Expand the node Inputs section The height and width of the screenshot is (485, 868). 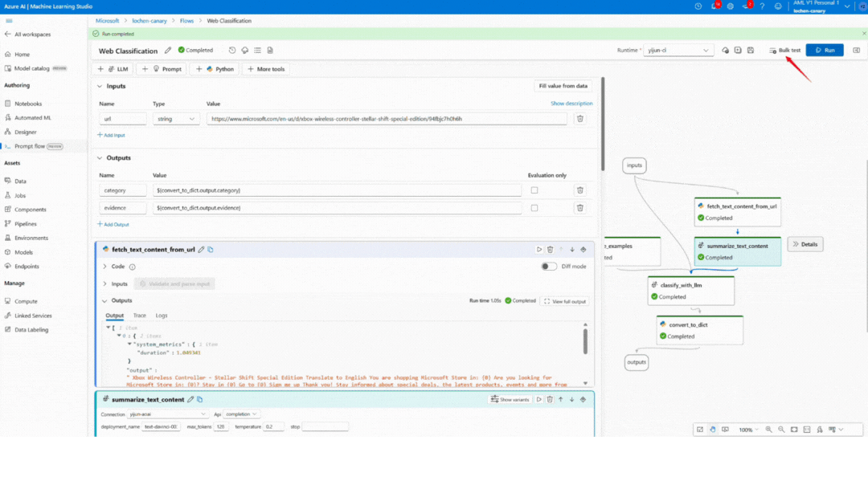(104, 283)
